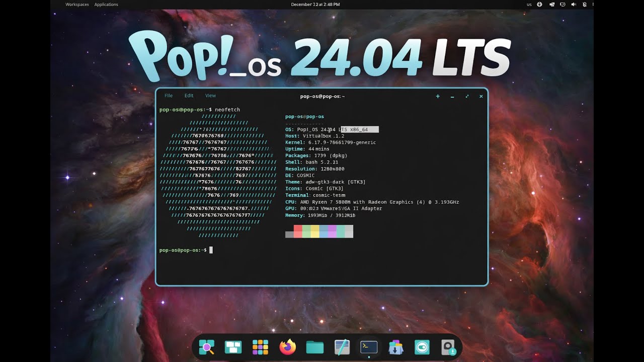Click the Workspaces panel button
This screenshot has height=362, width=644.
77,5
